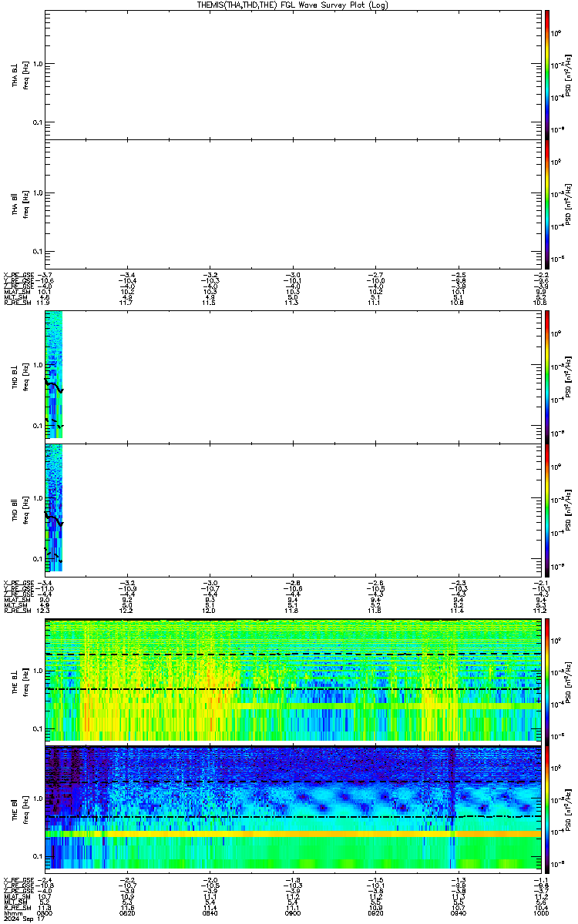
Task: Click the color bar beside the THA B|| panel
Action: pyautogui.click(x=546, y=204)
